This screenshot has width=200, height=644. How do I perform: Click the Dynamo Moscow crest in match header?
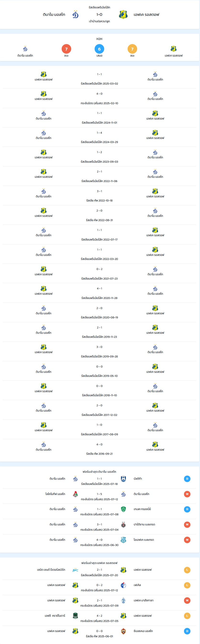click(75, 15)
